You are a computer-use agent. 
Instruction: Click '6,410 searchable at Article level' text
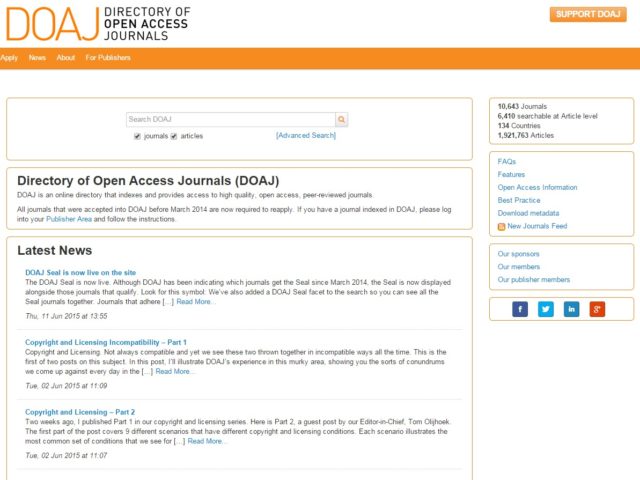547,116
